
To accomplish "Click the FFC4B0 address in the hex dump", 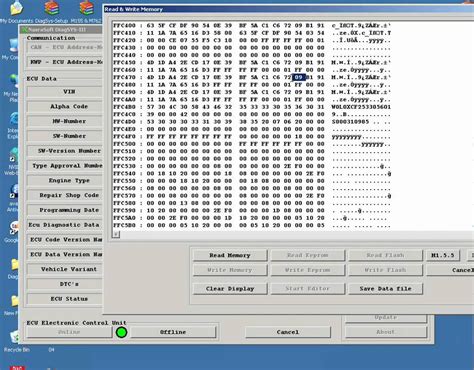I will (124, 107).
